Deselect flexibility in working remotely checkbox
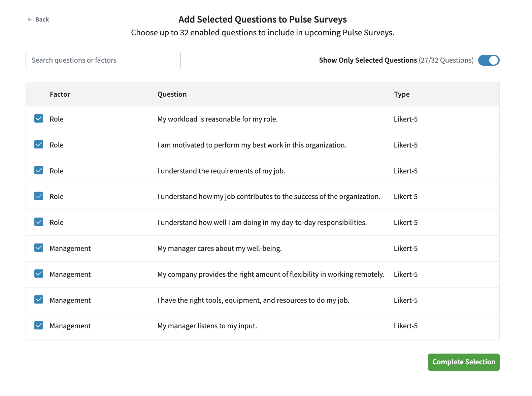Viewport: 532px width, 396px height. pyautogui.click(x=39, y=274)
